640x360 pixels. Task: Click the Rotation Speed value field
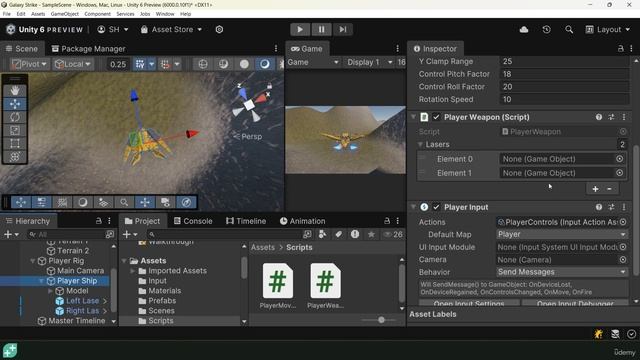[564, 99]
